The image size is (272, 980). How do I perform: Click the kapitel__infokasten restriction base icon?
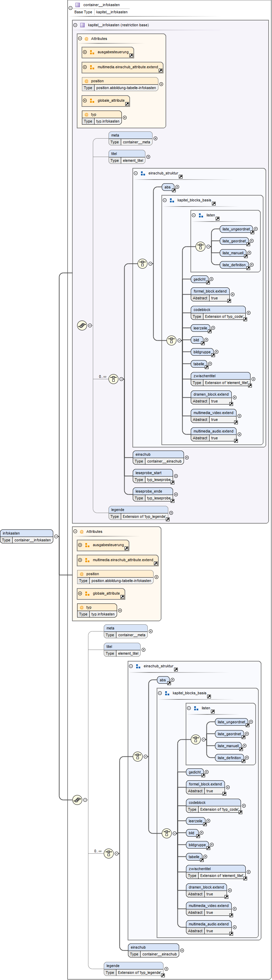(x=82, y=25)
